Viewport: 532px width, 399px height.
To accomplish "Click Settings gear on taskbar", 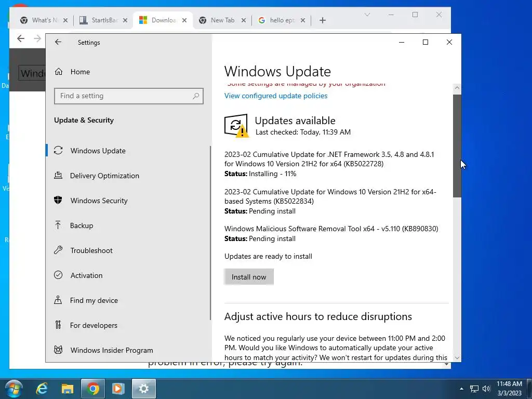I will 144,389.
